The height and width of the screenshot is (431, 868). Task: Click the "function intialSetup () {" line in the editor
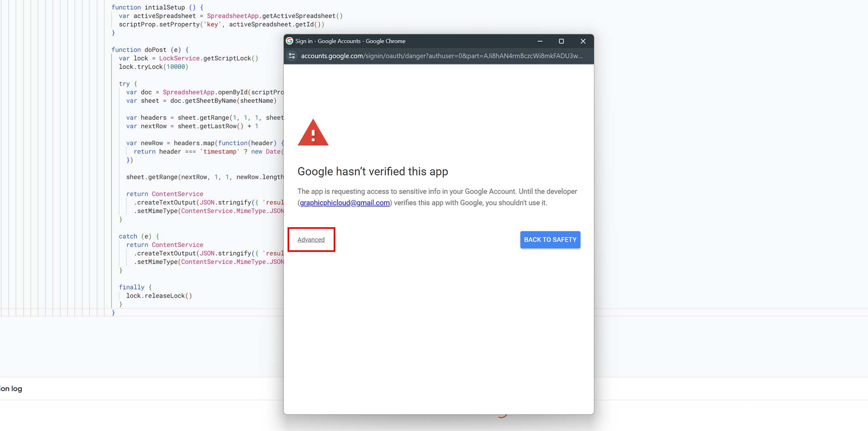(x=157, y=7)
